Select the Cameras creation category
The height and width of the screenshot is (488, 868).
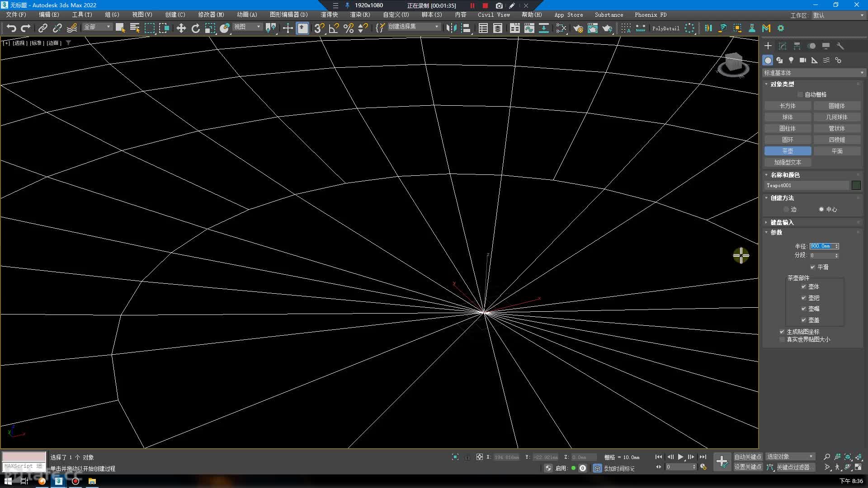(803, 60)
